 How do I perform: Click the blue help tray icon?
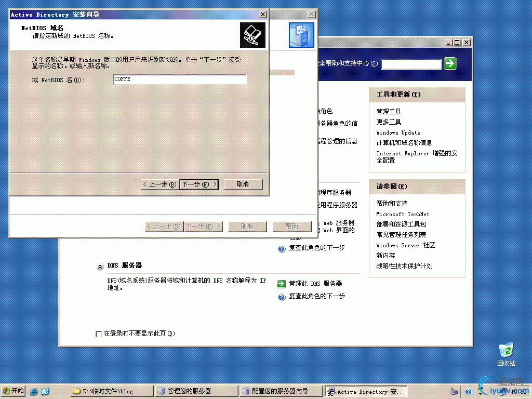(x=468, y=392)
